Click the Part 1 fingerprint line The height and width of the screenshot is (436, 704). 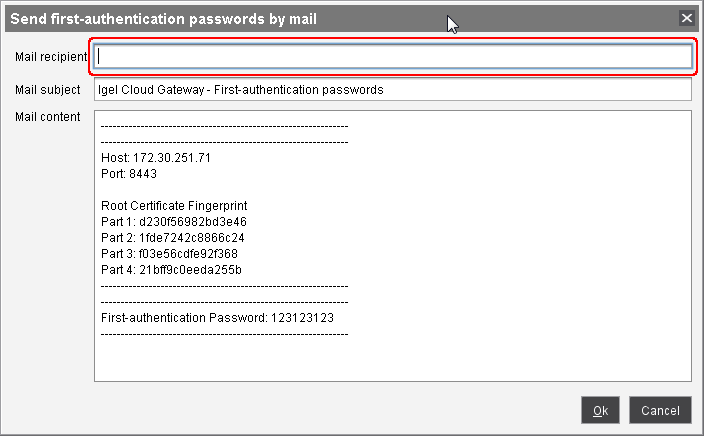click(x=173, y=222)
